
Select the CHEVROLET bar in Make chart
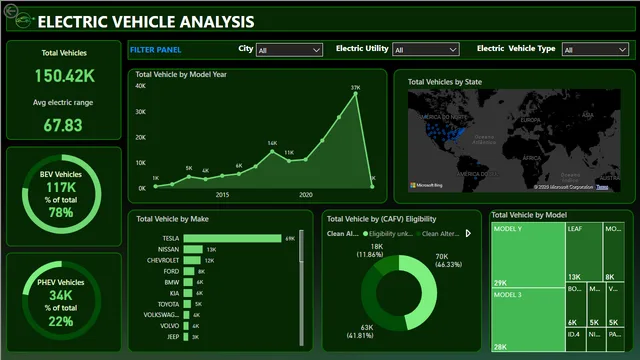click(x=192, y=260)
